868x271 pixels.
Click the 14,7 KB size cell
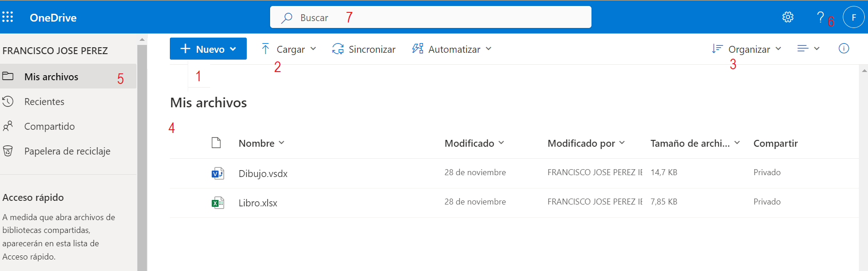click(x=664, y=172)
